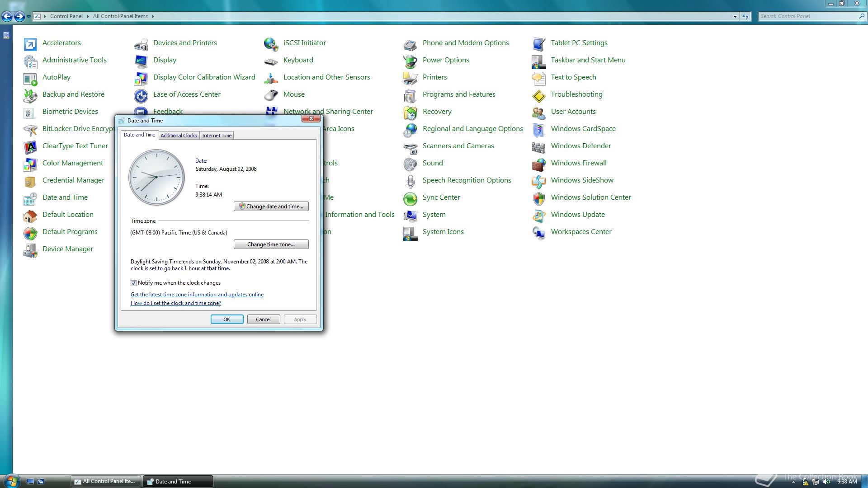Switch to All Control Panel Items taskbar button
This screenshot has width=868, height=488.
pos(106,482)
